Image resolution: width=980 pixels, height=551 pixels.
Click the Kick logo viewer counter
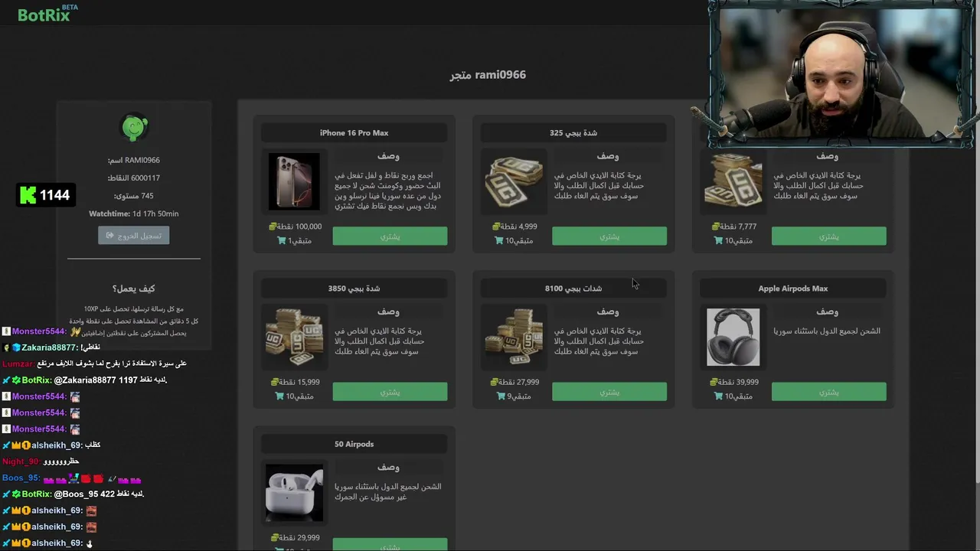point(46,195)
